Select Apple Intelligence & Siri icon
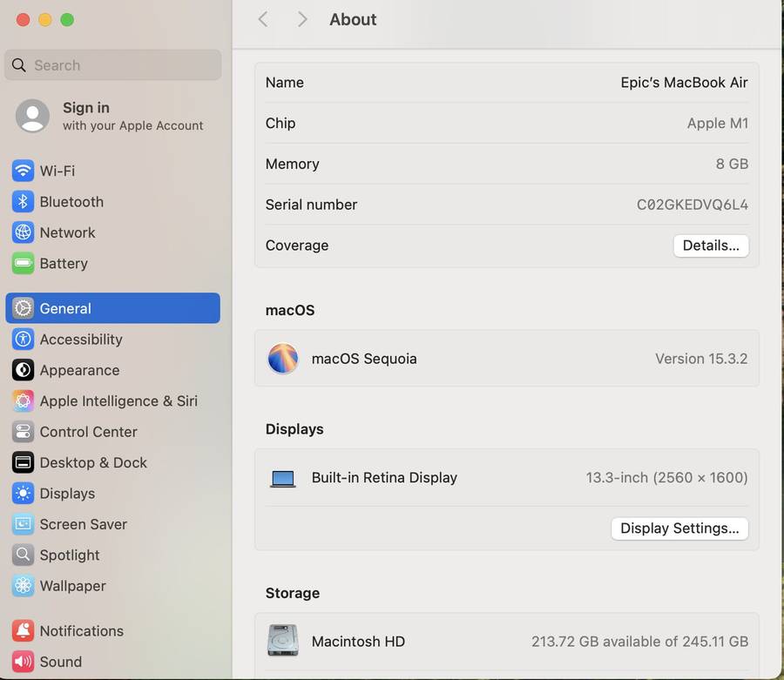Viewport: 784px width, 680px height. [24, 401]
